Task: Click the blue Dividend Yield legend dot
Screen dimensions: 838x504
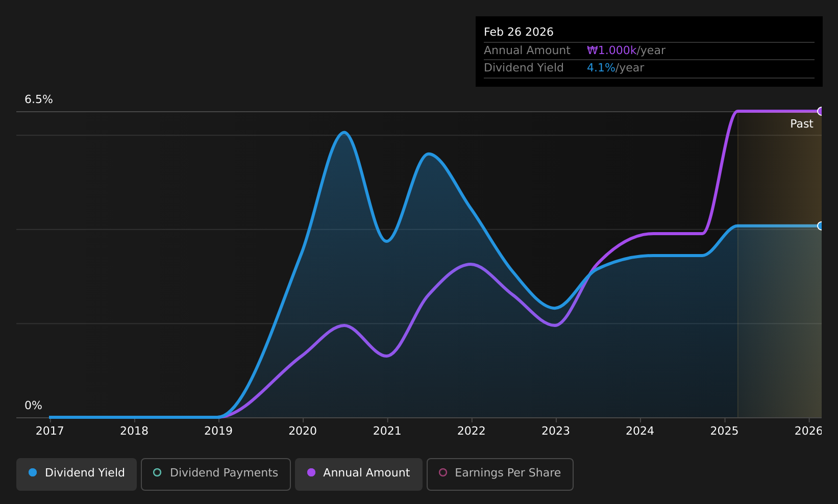Action: point(33,472)
